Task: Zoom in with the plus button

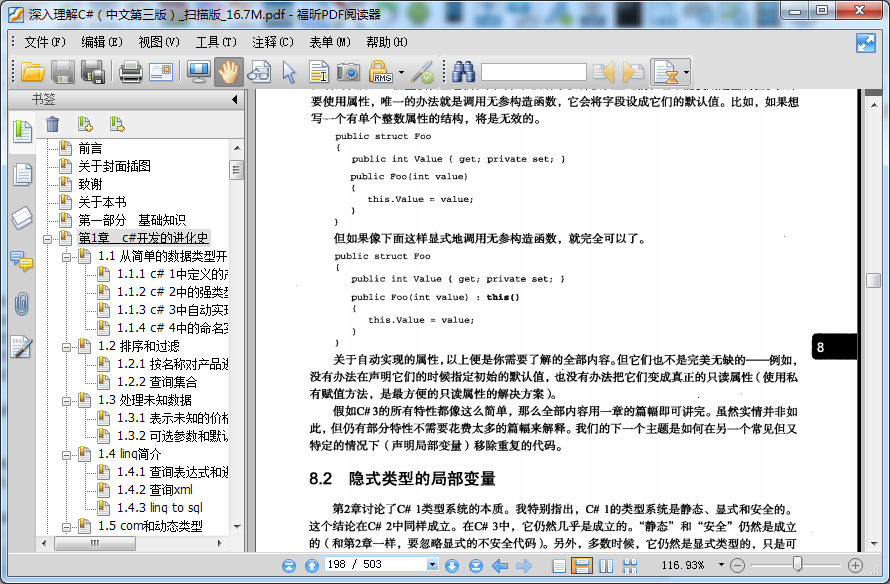Action: pos(855,565)
